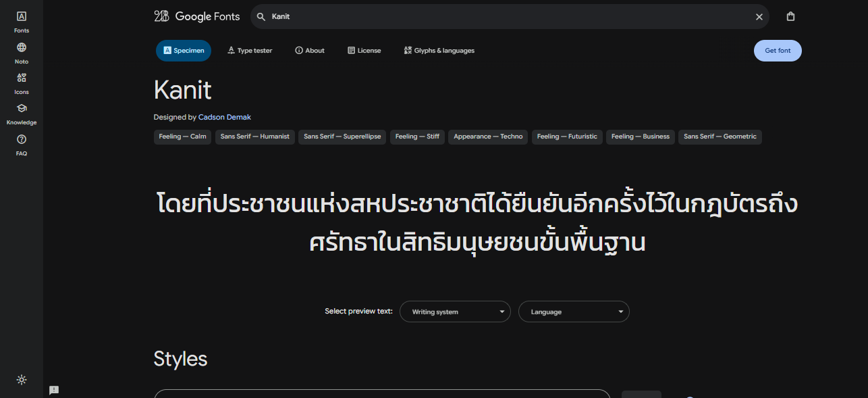The width and height of the screenshot is (868, 398).
Task: Click the send feedback icon at bottom left
Action: (54, 390)
